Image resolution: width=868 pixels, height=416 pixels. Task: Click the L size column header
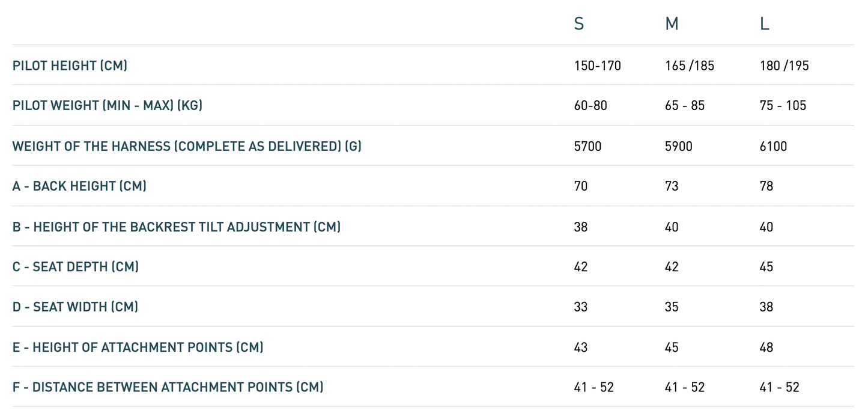tap(764, 24)
